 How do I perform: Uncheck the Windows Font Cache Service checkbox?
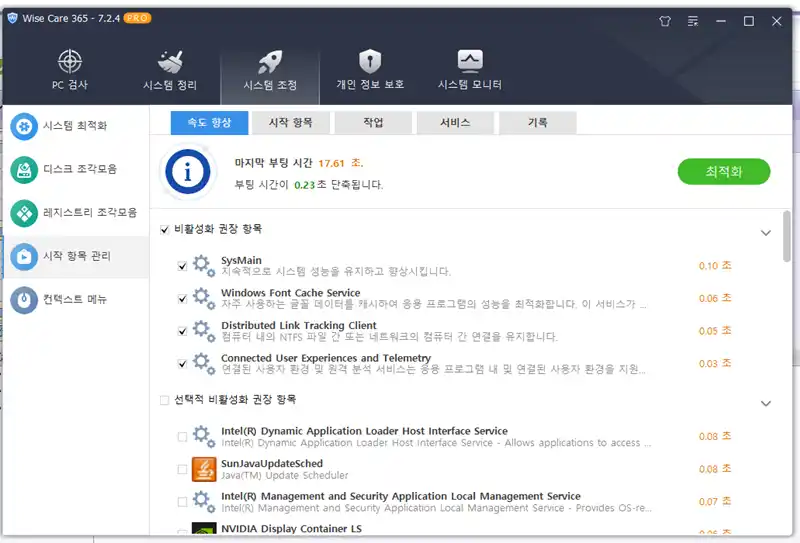182,299
